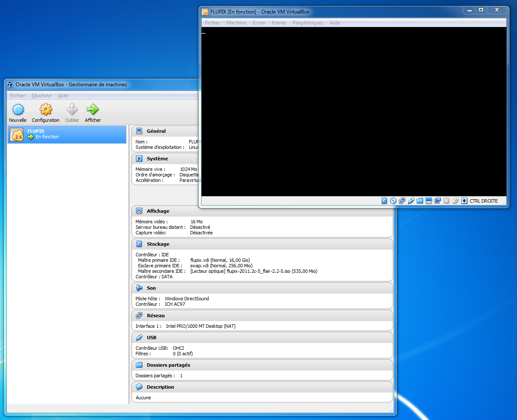Click the Stockage hard disk icon
This screenshot has height=420, width=517.
click(x=139, y=244)
